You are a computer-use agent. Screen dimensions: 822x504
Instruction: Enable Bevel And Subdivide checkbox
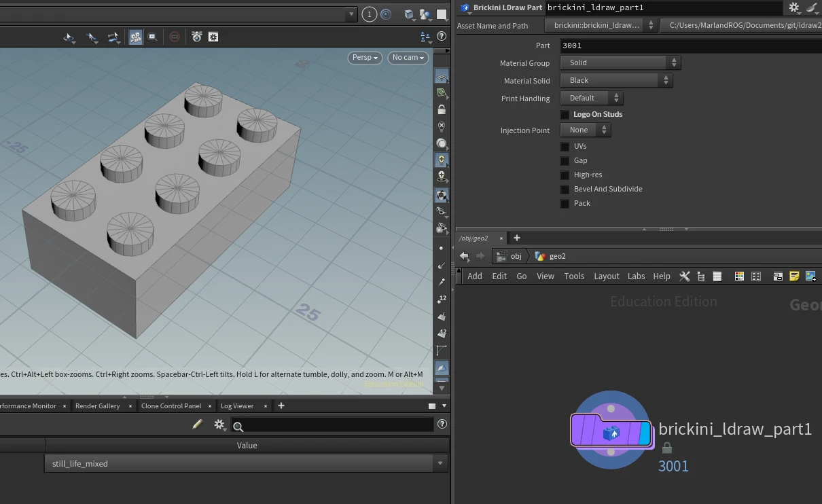click(565, 190)
